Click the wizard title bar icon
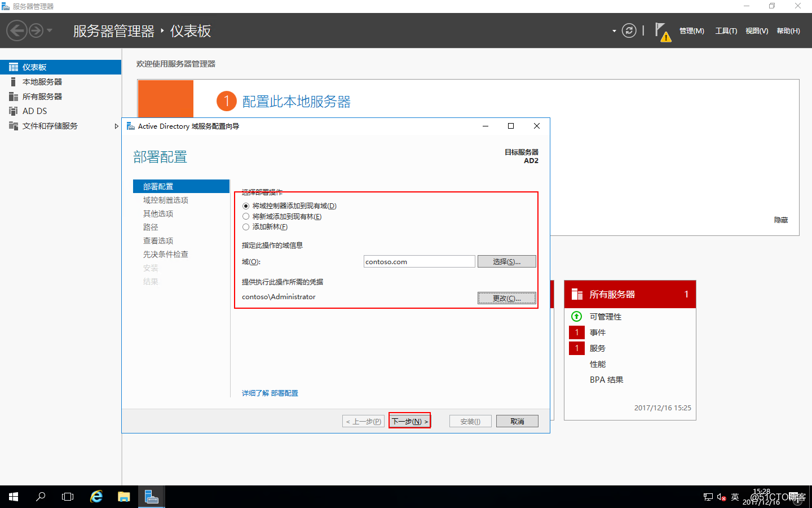 coord(131,126)
